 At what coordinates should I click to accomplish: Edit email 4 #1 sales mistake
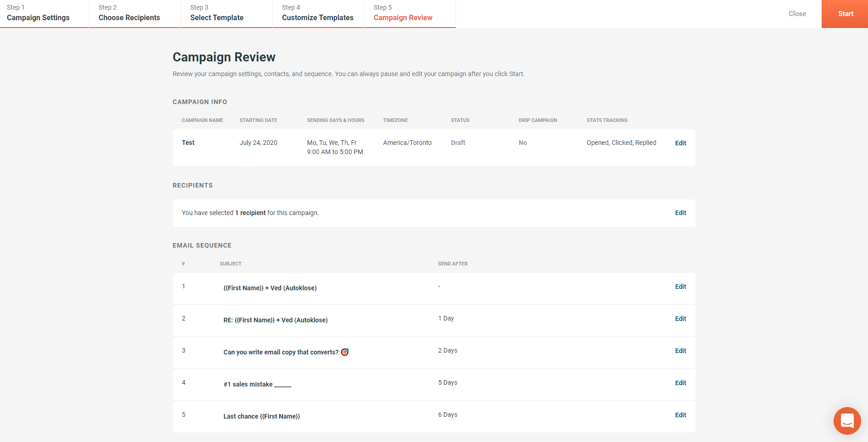coord(680,383)
